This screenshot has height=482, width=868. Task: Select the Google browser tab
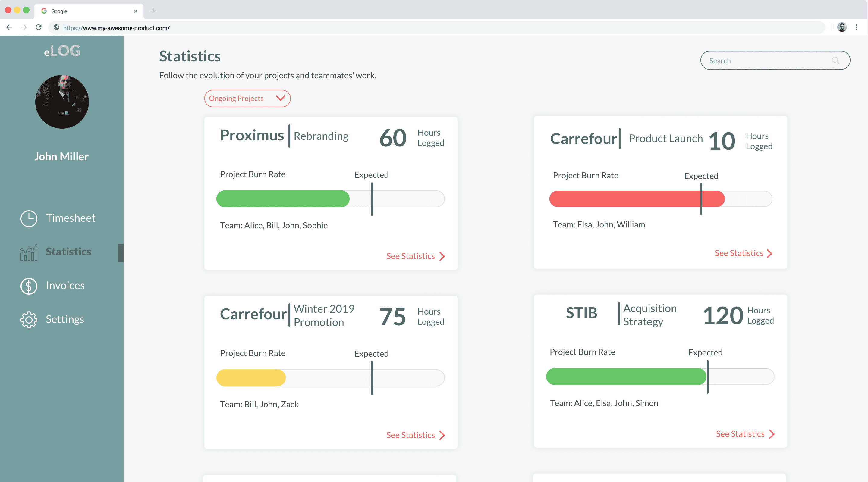coord(89,11)
